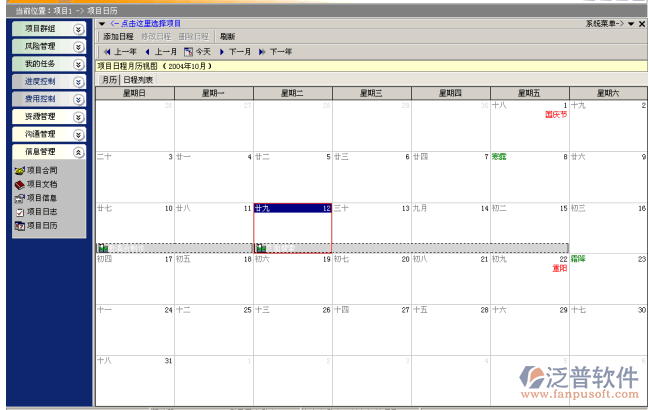
Task: Go to next year with 下一年
Action: click(275, 51)
